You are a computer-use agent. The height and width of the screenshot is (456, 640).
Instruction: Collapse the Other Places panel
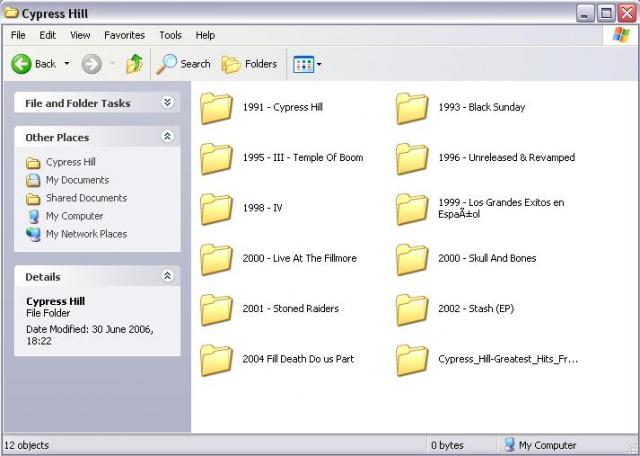(x=167, y=136)
